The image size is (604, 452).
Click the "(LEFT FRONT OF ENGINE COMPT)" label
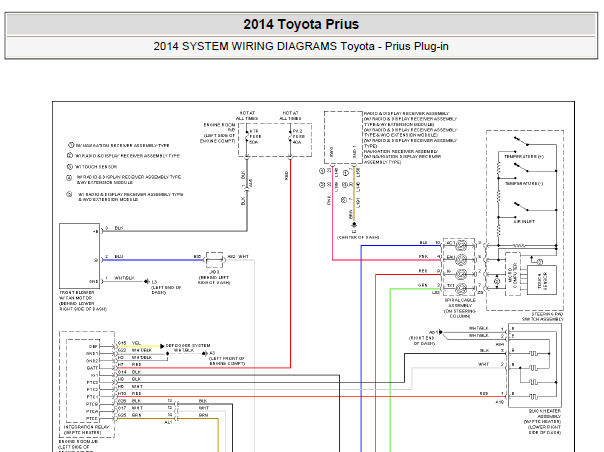pos(227,361)
